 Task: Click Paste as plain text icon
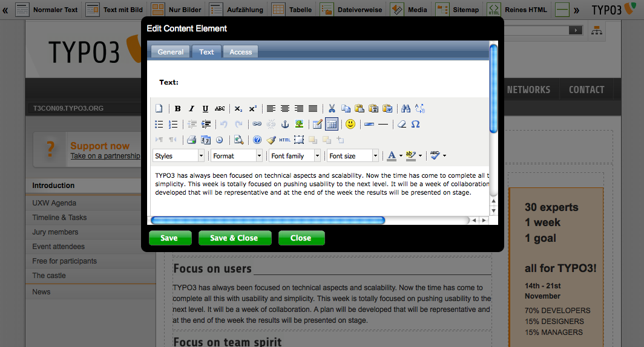tap(373, 108)
